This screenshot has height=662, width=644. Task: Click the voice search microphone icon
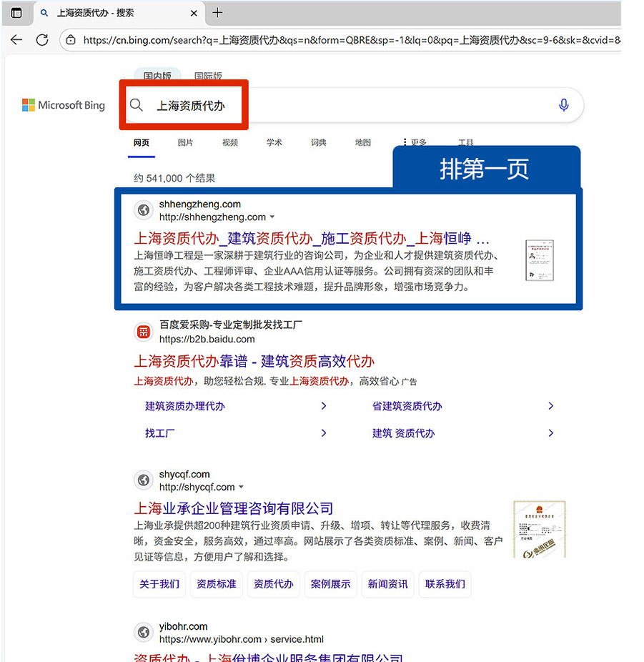pos(563,105)
